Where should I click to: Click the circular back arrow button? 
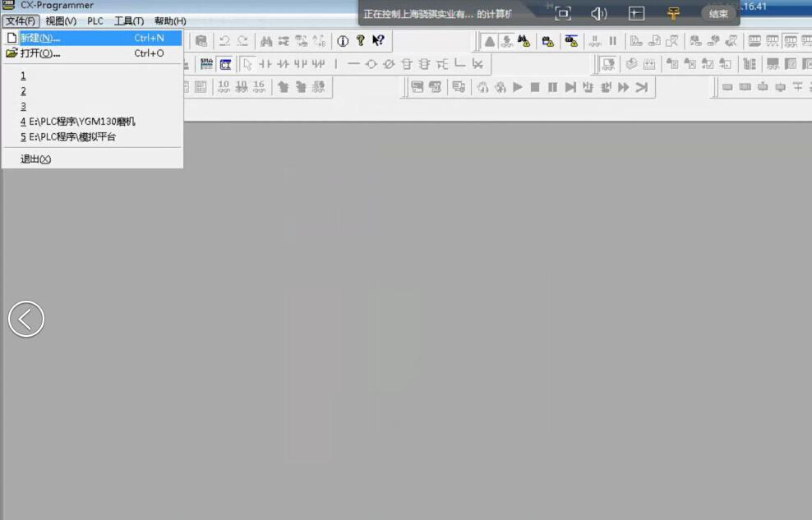(26, 319)
